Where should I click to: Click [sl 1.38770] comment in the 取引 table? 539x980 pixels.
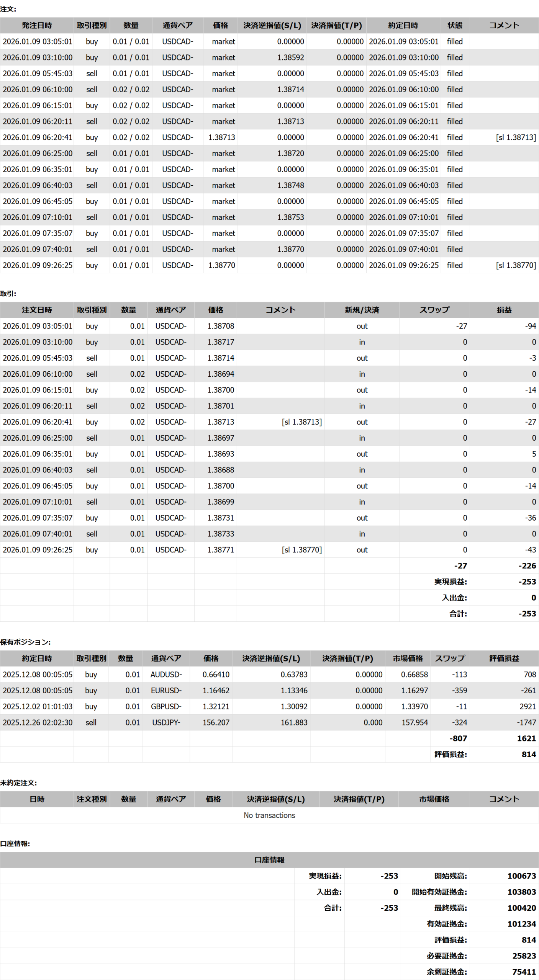301,550
